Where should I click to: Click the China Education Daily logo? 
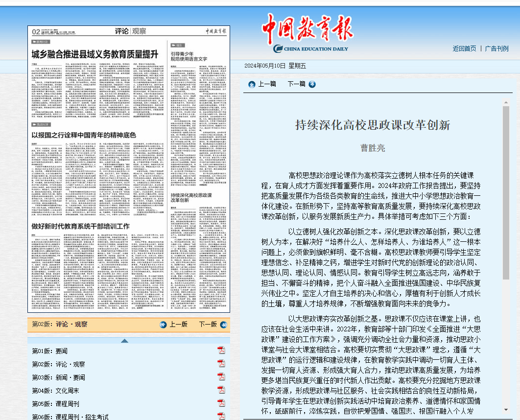307,33
